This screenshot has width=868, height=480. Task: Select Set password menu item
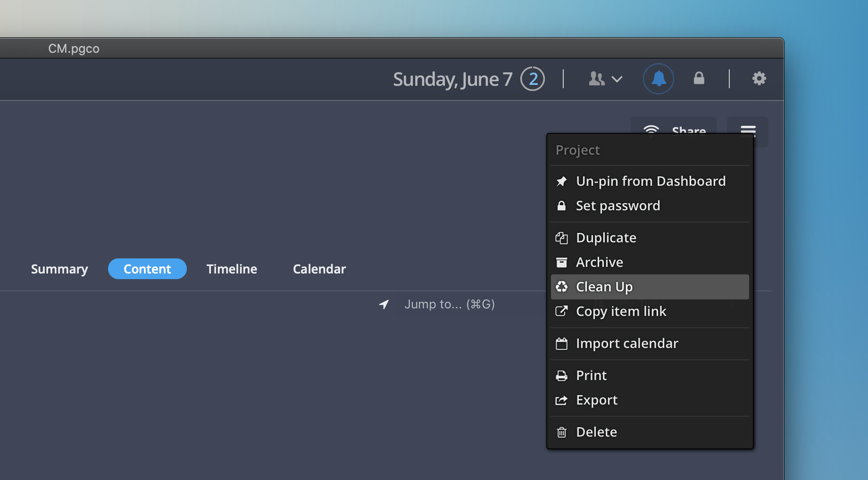[x=618, y=206]
